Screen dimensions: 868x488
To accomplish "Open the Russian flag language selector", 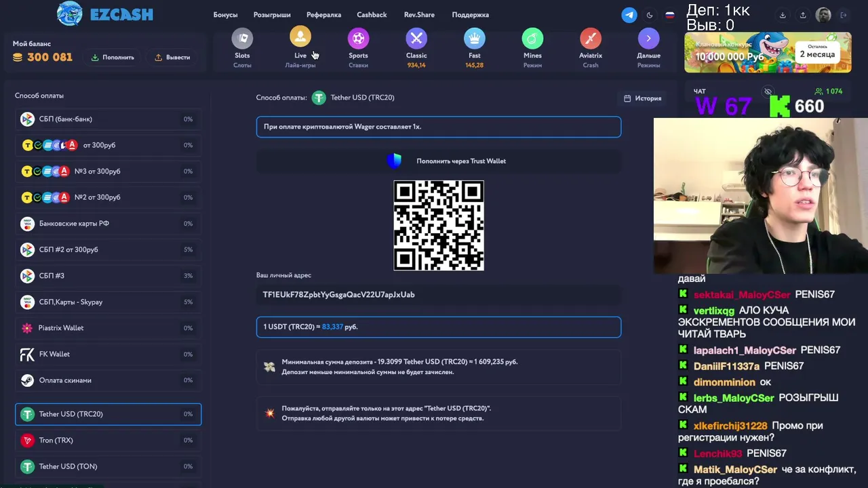I will [x=670, y=15].
